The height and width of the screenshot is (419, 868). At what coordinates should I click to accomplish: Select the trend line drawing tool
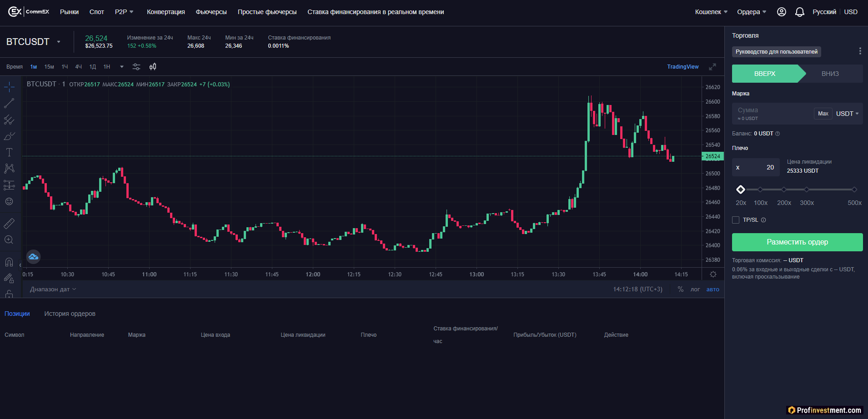(x=9, y=103)
